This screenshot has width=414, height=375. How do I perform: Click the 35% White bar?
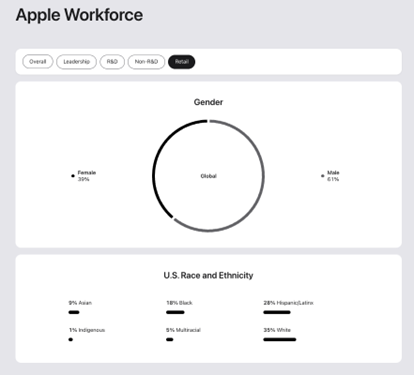[x=280, y=339]
